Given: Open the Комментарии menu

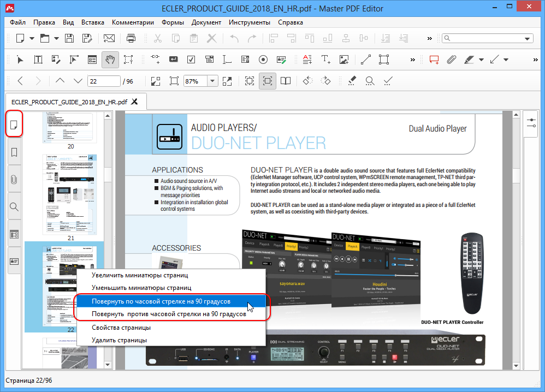Looking at the screenshot, I should click(x=133, y=22).
